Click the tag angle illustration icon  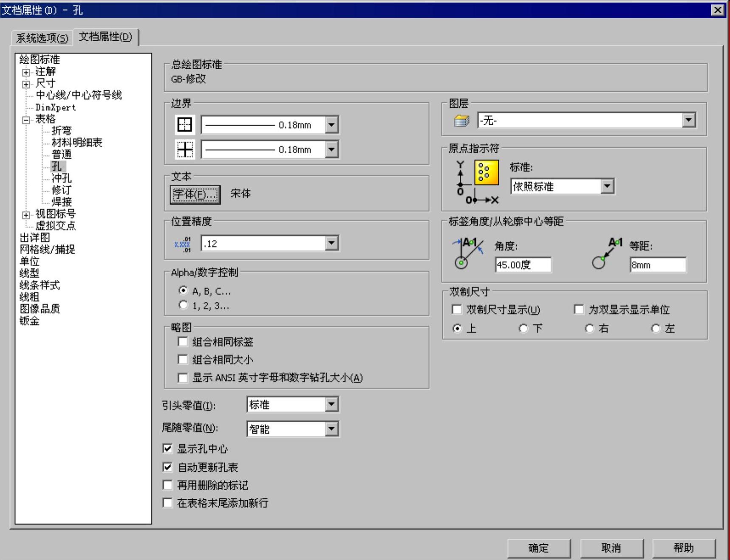[468, 253]
